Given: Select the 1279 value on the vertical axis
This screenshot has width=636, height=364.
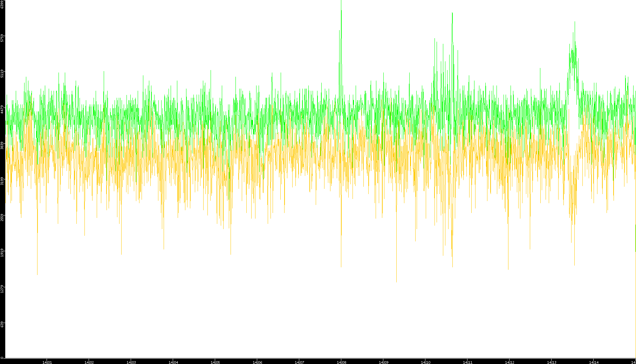Looking at the screenshot, I should click(2, 289).
